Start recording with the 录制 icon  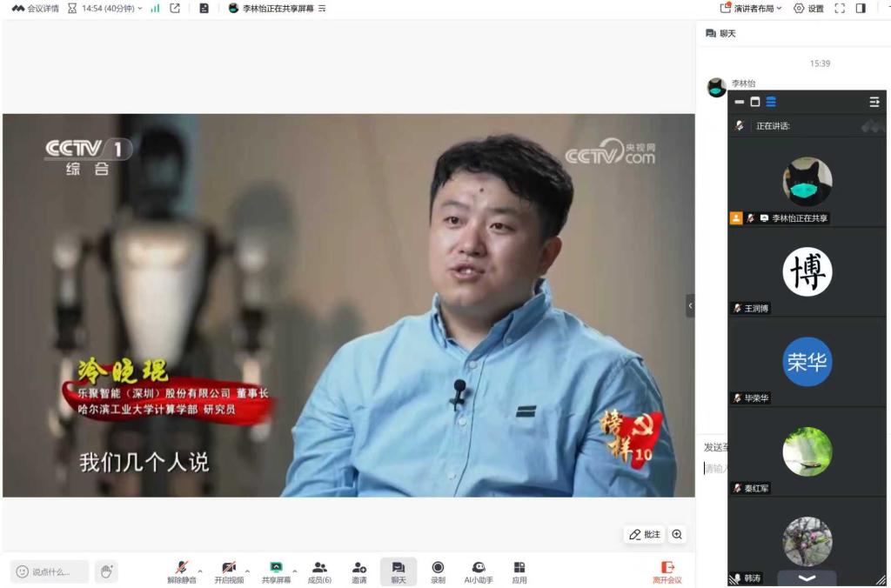click(438, 567)
